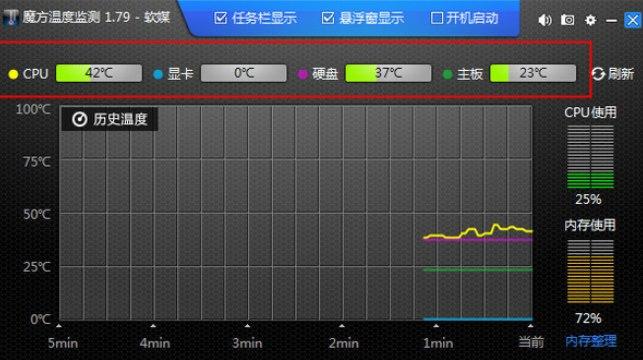Enable the 开机启动 checkbox

[437, 18]
